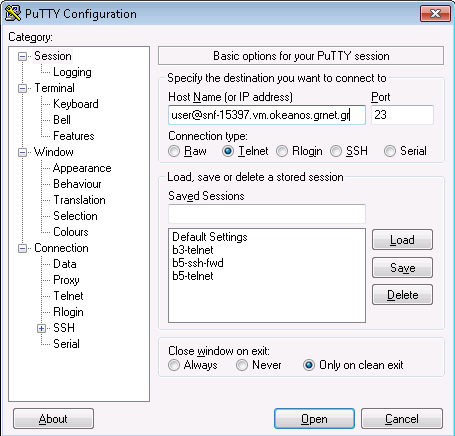Close the PuTTY Configuration window

[x=435, y=14]
